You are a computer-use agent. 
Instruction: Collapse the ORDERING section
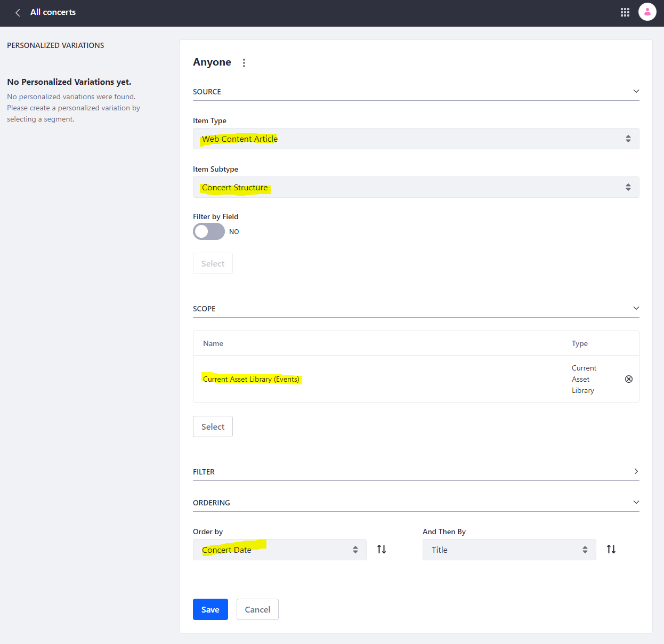(416, 503)
